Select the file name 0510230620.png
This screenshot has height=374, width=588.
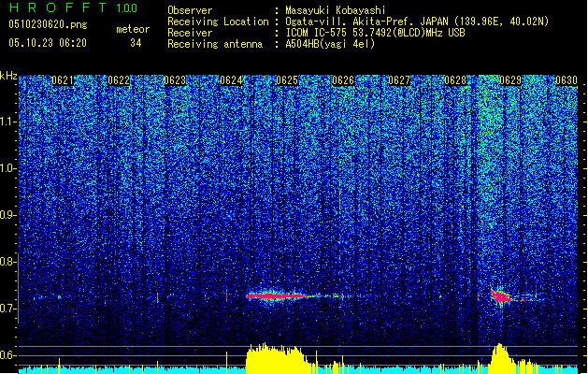[x=48, y=25]
